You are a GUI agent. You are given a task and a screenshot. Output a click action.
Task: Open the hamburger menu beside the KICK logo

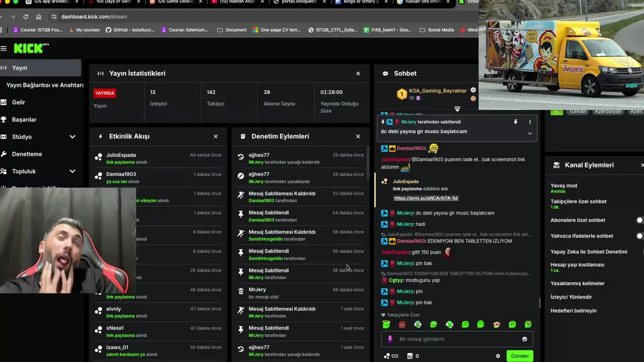pyautogui.click(x=4, y=48)
